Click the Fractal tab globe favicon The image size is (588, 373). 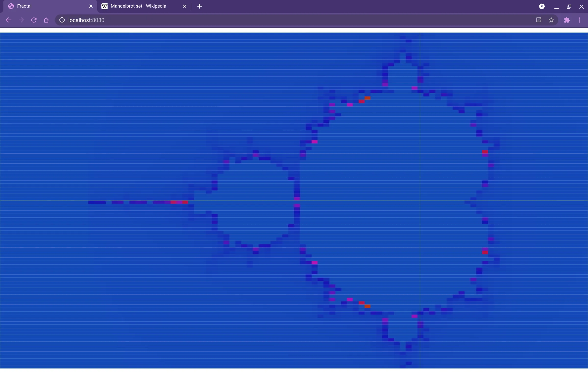[x=11, y=6]
